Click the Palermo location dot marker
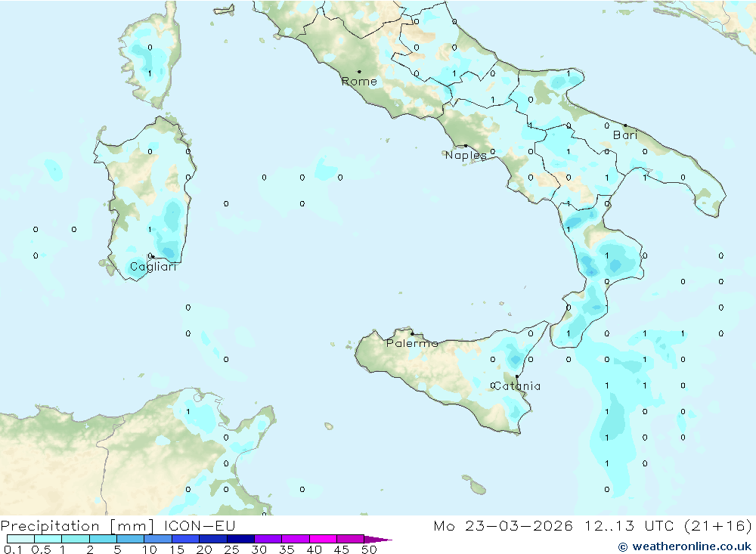The height and width of the screenshot is (554, 756). pyautogui.click(x=412, y=333)
